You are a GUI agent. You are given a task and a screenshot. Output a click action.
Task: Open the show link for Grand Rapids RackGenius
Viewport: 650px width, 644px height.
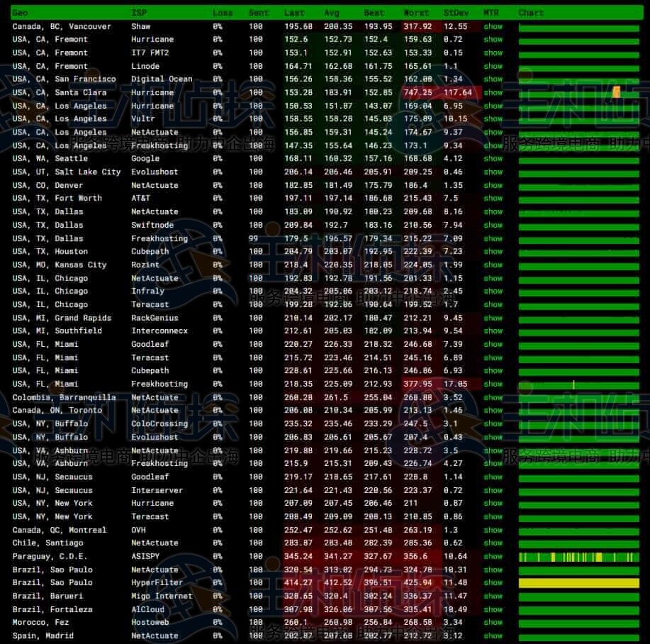(x=493, y=318)
